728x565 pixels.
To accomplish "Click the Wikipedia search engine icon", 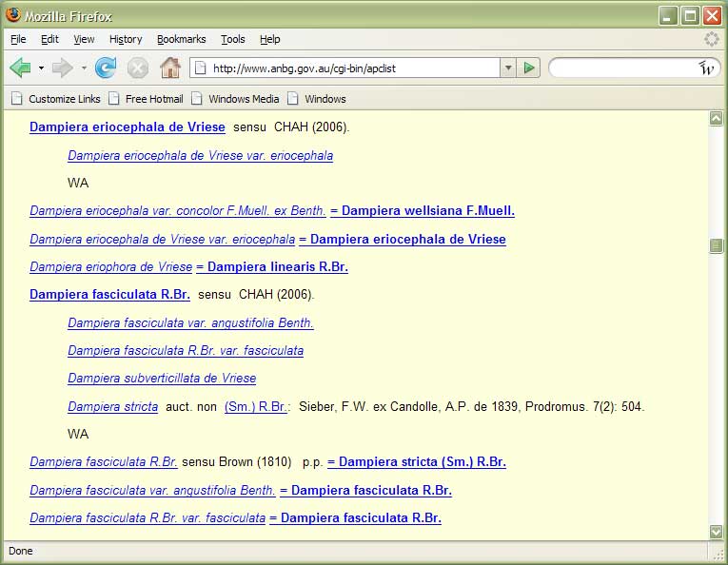I will tap(706, 68).
